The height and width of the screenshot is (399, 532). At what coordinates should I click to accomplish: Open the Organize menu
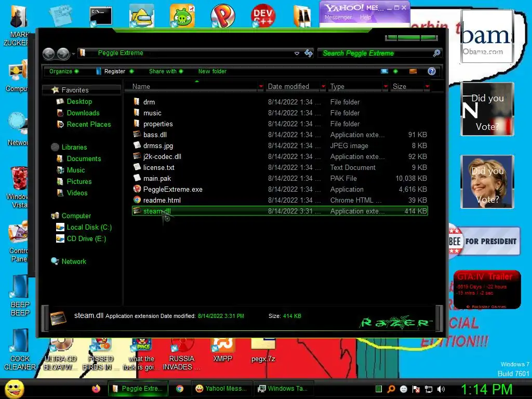(x=64, y=71)
